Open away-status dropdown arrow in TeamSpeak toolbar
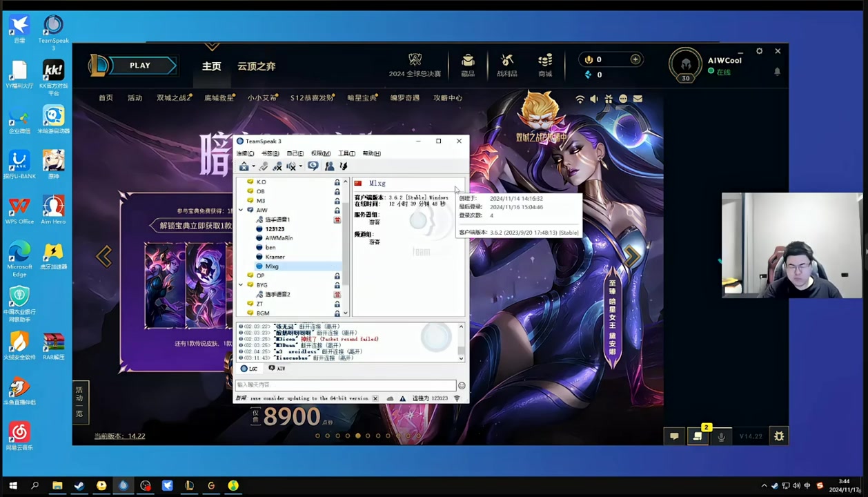Image resolution: width=868 pixels, height=497 pixels. (300, 166)
